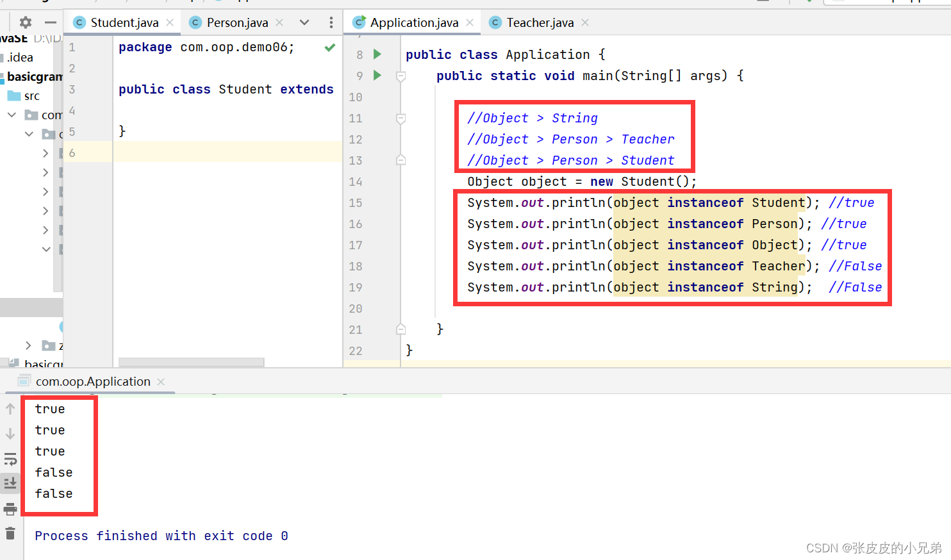
Task: Collapse the com package node
Action: point(12,115)
